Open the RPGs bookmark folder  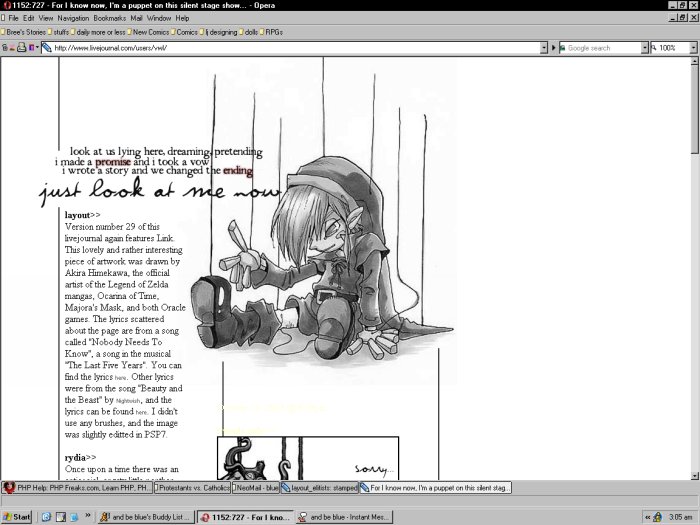[271, 32]
